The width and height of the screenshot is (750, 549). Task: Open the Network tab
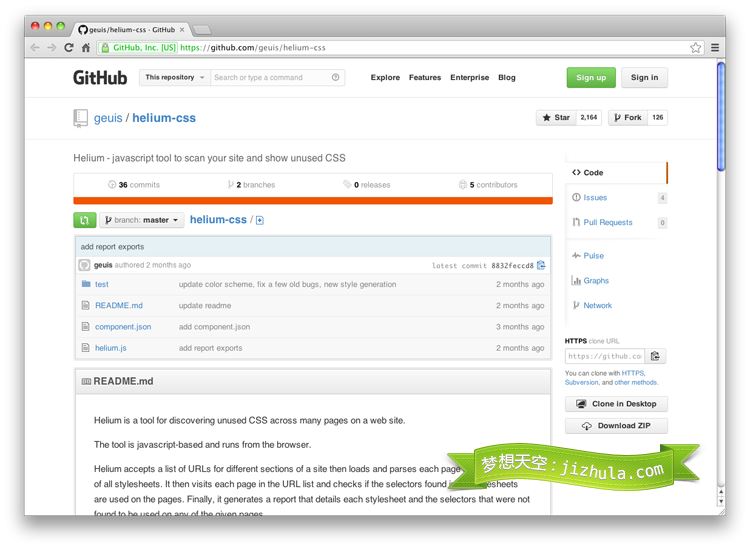[597, 306]
